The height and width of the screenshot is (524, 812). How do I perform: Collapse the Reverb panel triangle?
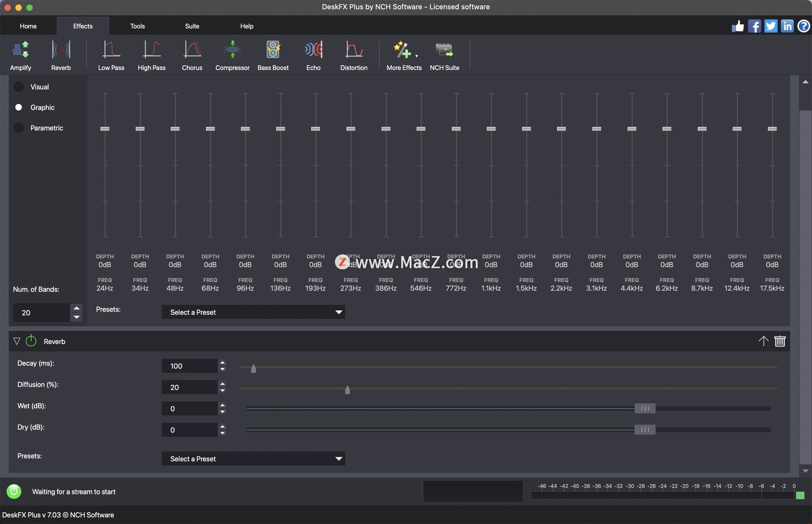17,341
